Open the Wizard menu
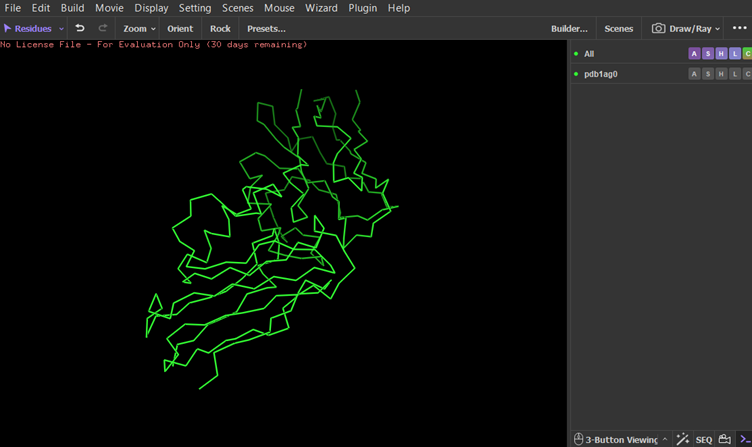The image size is (752, 447). [x=321, y=8]
